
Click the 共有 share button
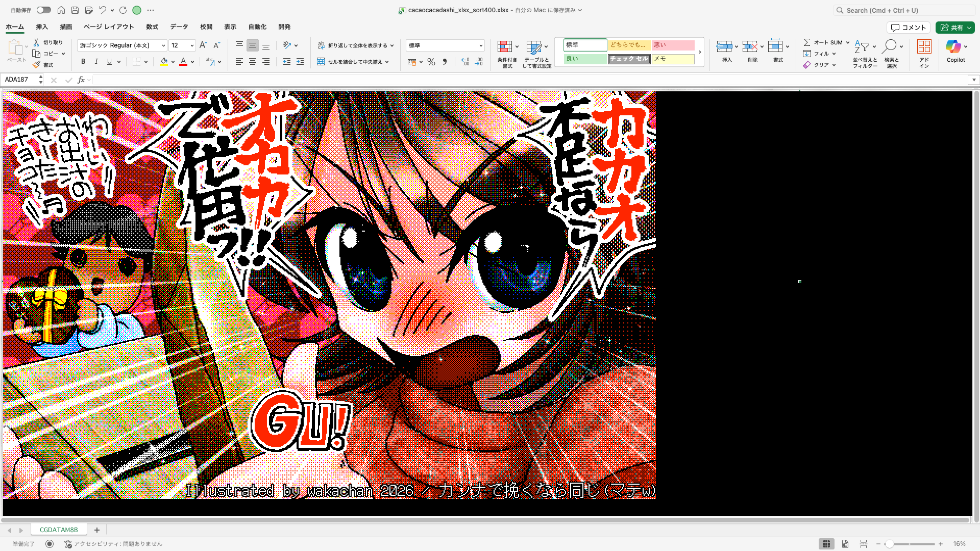click(954, 27)
